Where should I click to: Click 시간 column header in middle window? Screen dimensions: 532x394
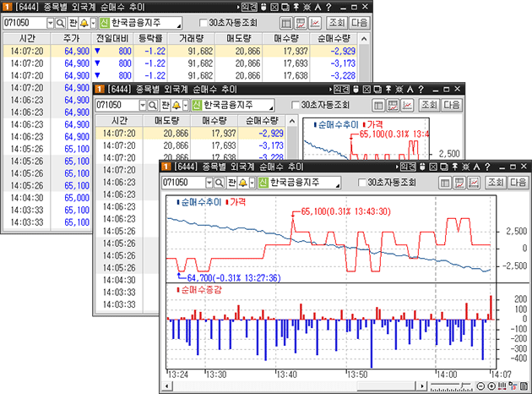coord(119,121)
